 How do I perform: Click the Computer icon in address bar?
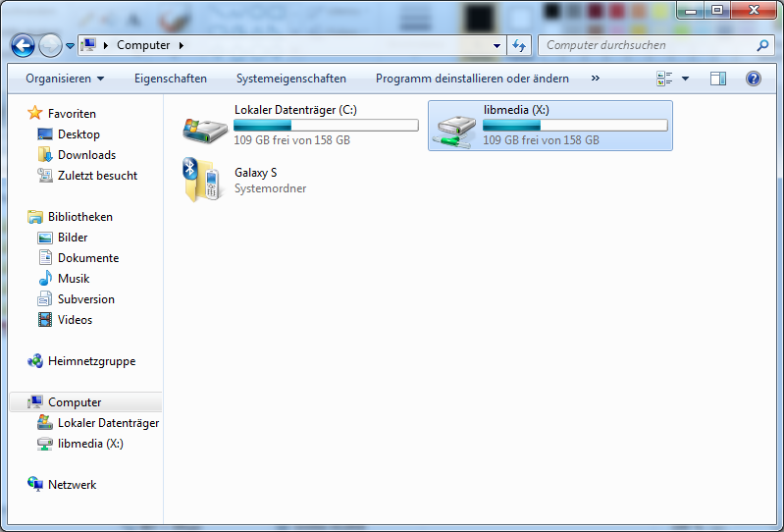(x=88, y=45)
